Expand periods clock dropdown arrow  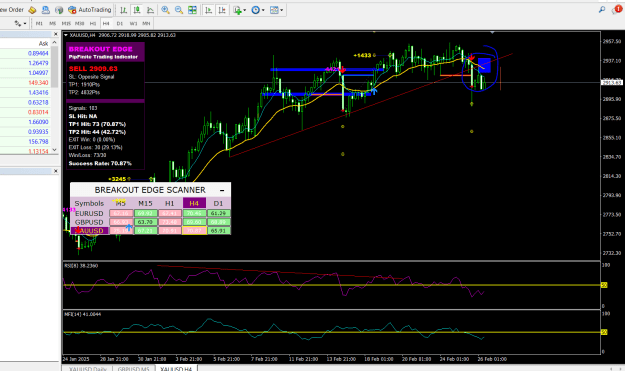(263, 10)
